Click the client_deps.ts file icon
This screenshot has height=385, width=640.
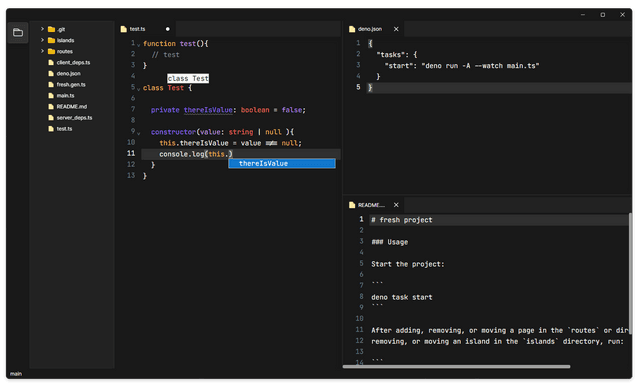click(x=51, y=62)
